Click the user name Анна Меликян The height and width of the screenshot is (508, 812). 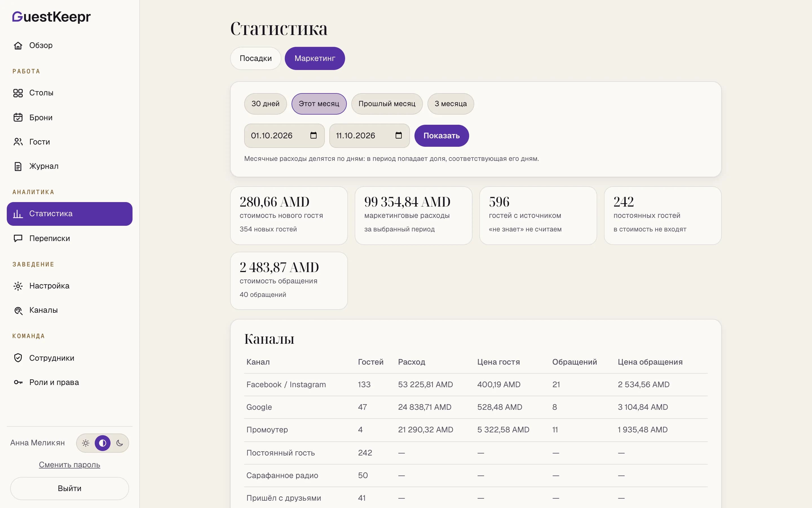coord(37,443)
